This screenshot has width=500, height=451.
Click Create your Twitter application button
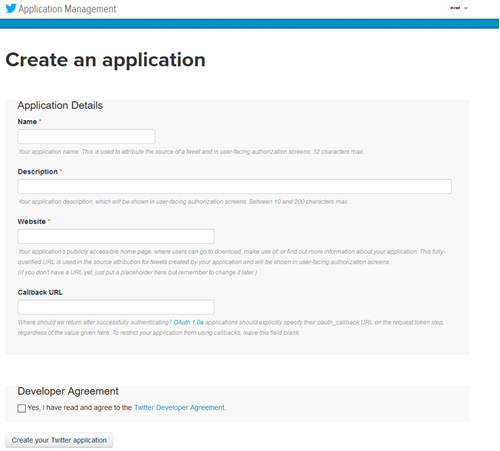(x=59, y=440)
